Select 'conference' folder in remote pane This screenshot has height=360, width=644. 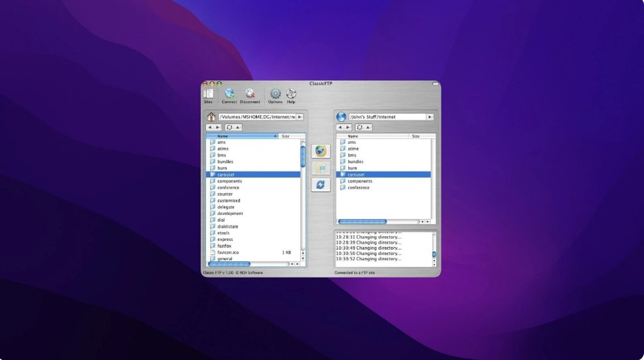(x=383, y=188)
